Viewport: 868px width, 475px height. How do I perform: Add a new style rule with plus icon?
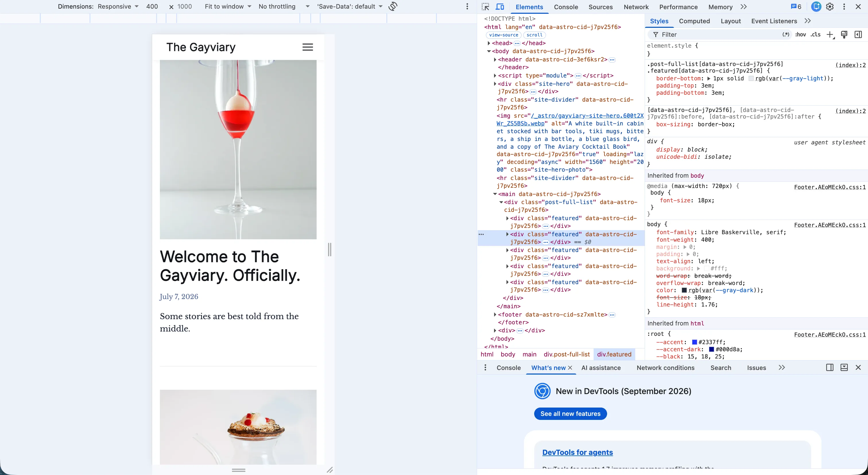(x=830, y=35)
